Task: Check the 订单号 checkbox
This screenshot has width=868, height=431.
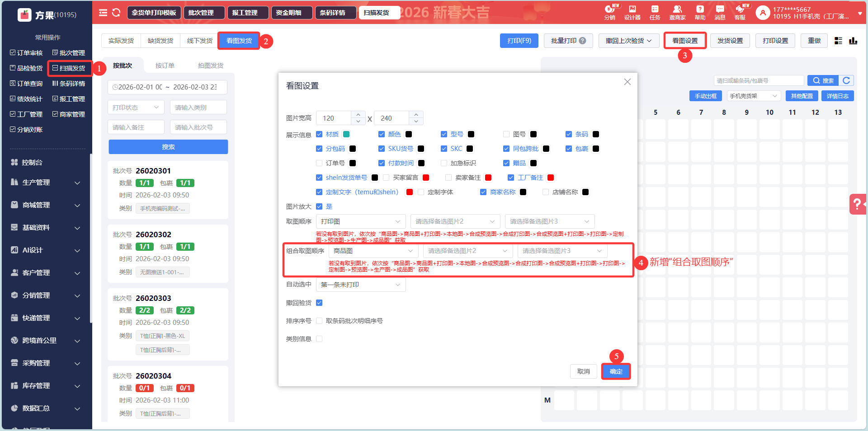Action: (319, 163)
